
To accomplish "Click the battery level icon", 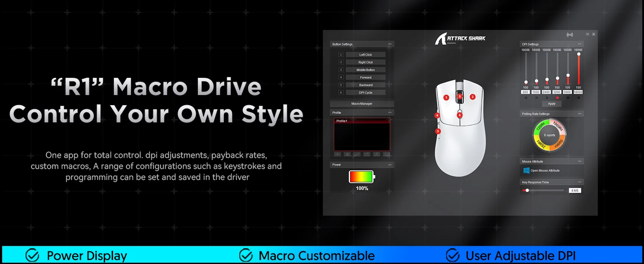I will point(362,177).
